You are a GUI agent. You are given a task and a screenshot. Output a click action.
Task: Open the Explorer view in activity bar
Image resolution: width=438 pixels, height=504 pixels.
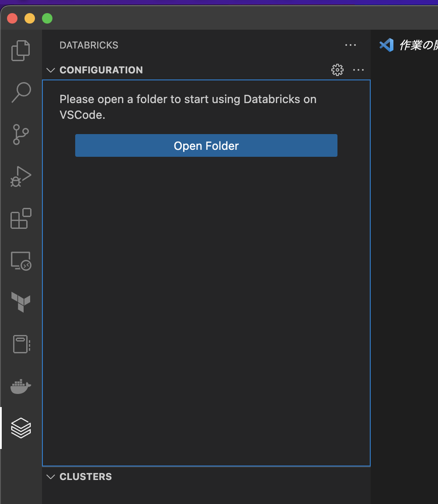pyautogui.click(x=21, y=51)
